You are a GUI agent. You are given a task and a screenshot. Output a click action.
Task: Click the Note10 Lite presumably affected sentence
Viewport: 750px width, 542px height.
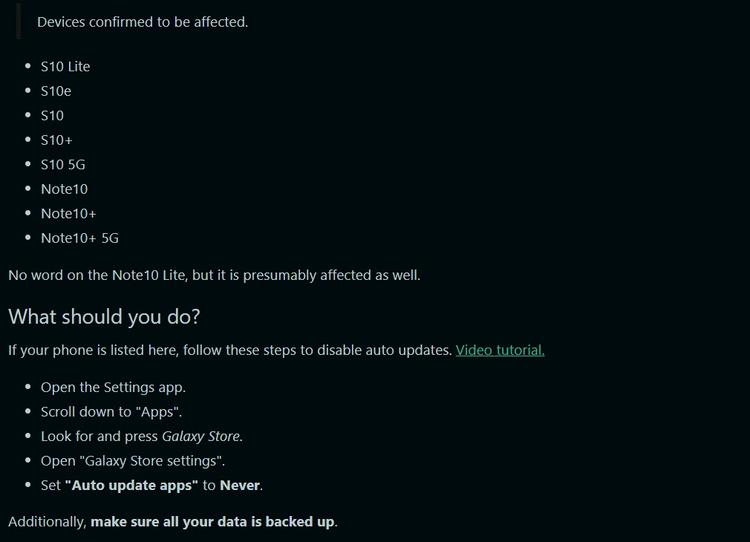pos(214,274)
